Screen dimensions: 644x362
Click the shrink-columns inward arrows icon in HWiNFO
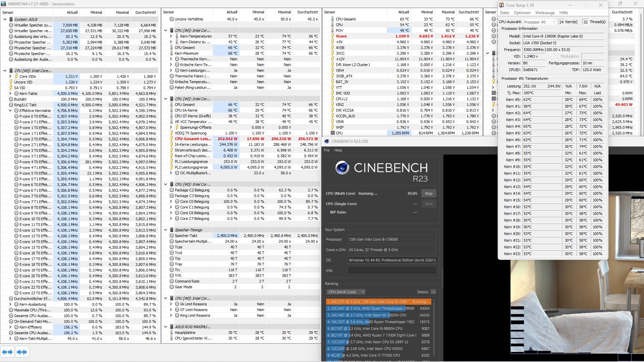tap(22, 352)
